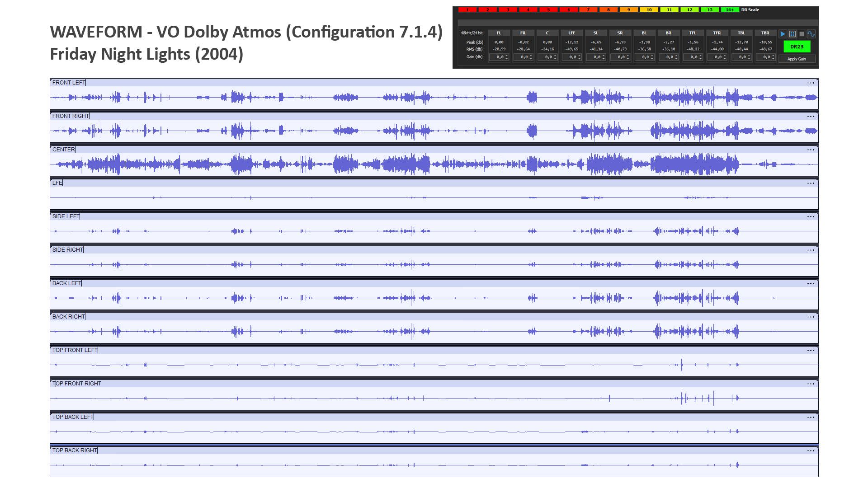Open the CENTER track options menu
This screenshot has width=868, height=488.
[811, 150]
